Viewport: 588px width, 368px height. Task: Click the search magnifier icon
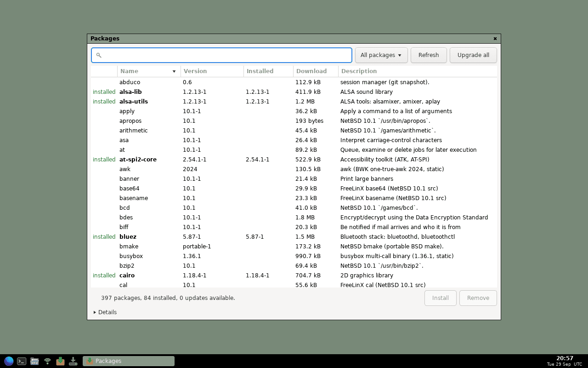[x=98, y=55]
